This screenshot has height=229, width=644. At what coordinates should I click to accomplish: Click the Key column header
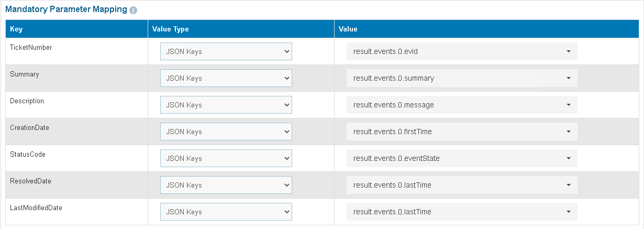point(16,29)
